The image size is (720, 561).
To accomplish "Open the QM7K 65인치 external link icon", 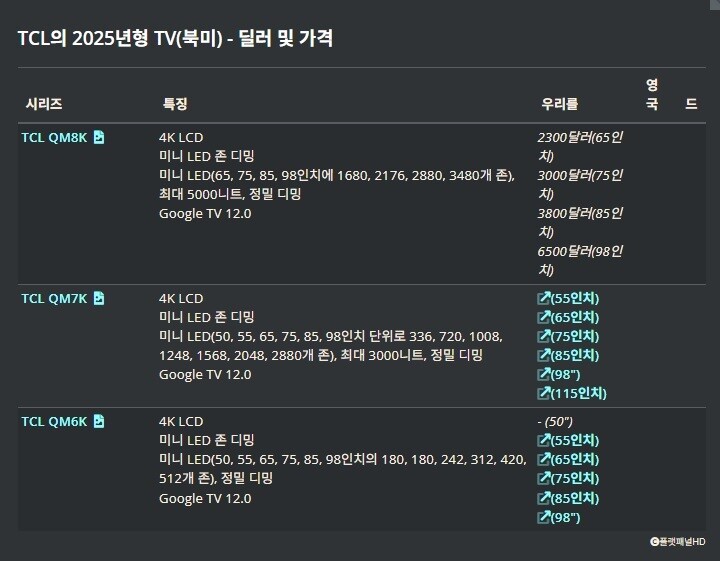I will (x=544, y=317).
